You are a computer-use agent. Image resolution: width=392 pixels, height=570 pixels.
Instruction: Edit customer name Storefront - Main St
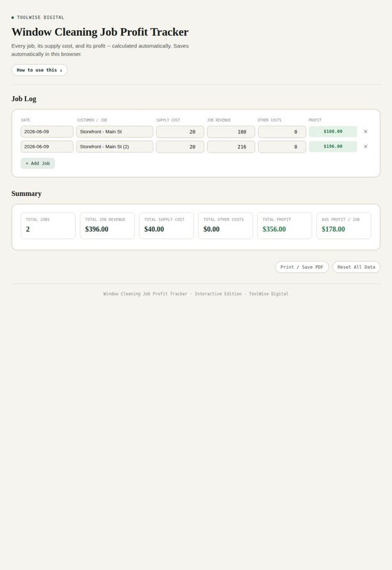tap(115, 131)
